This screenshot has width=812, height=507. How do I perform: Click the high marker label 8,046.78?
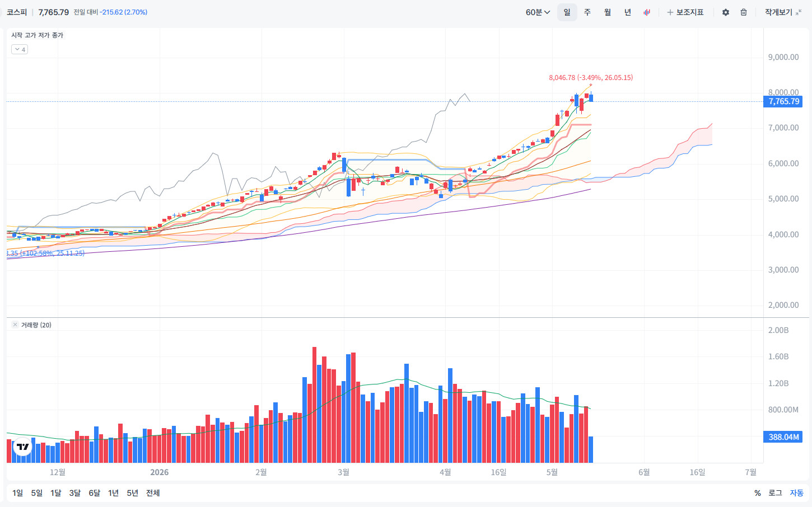[591, 78]
